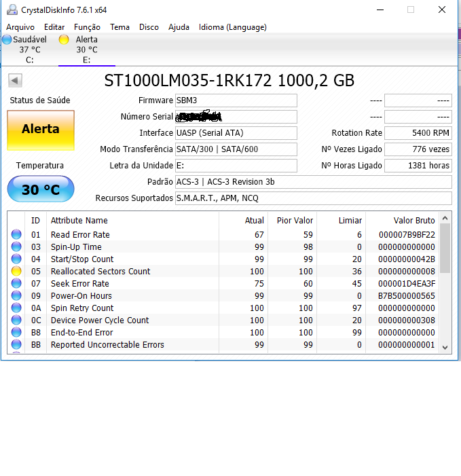This screenshot has height=476, width=461.
Task: Click the 'Device Power Cycle Count' attribute name
Action: [100, 321]
